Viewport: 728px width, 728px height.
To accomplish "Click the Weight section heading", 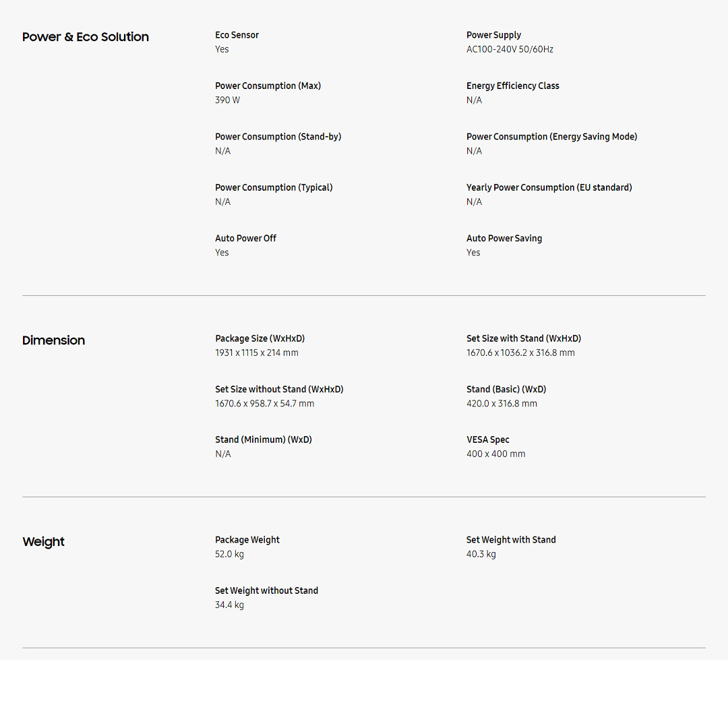I will coord(43,542).
